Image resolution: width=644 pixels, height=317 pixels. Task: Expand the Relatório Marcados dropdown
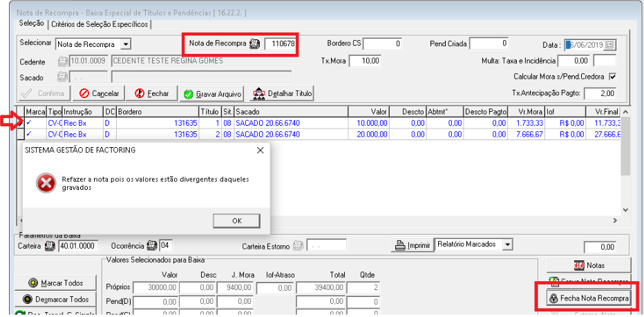point(509,244)
